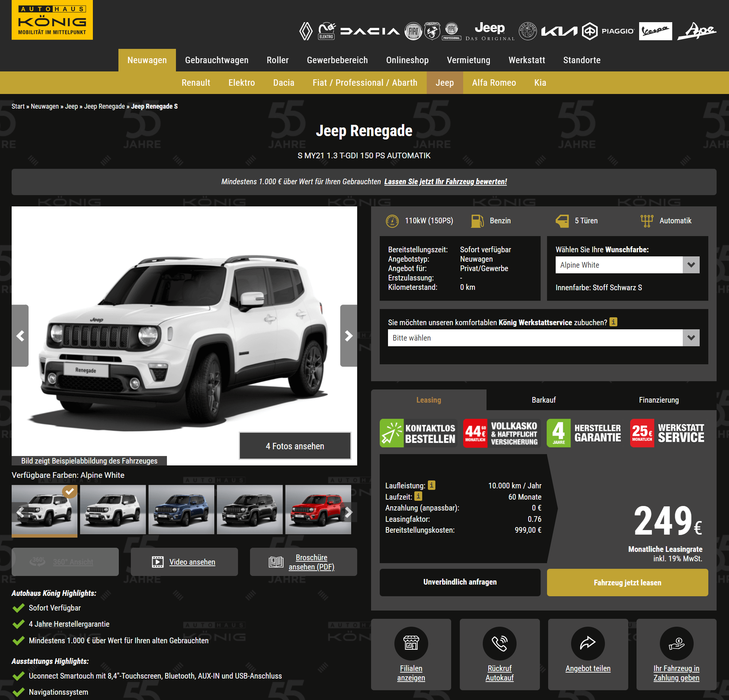Click Vermietung menu item

[x=468, y=60]
